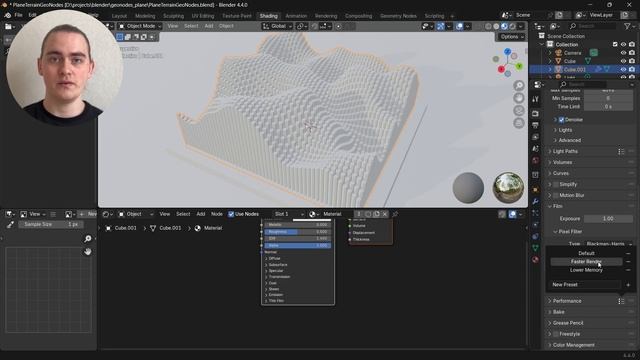
Task: Click the image editor pan hand
Action: (88, 252)
